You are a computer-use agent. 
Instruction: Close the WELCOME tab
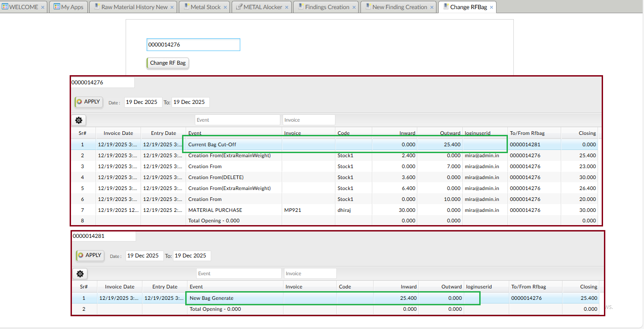[x=43, y=7]
